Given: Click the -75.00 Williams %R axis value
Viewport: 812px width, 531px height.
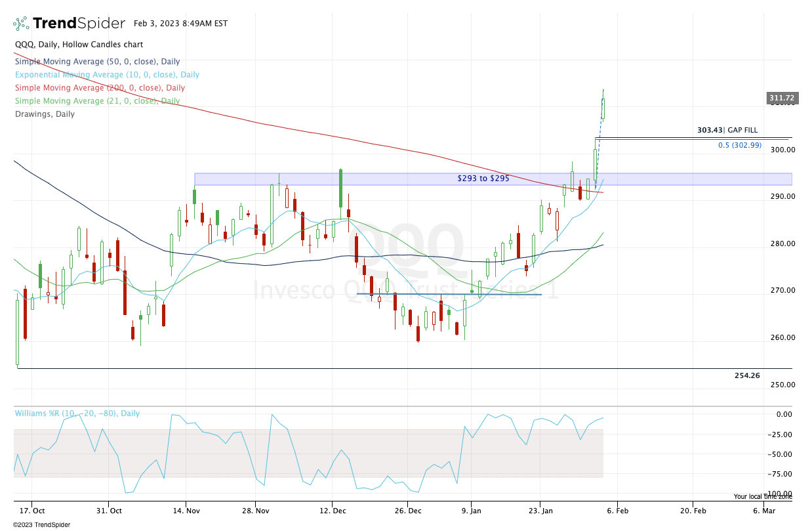Looking at the screenshot, I should tap(781, 474).
